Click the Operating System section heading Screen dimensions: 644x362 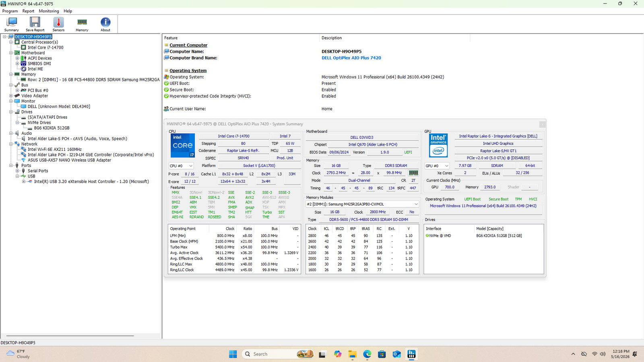pyautogui.click(x=188, y=70)
